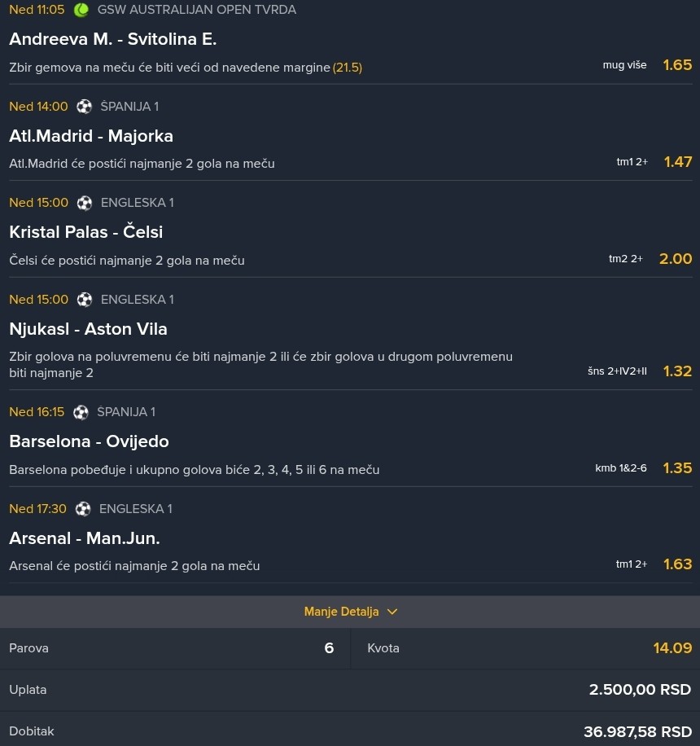Viewport: 700px width, 746px height.
Task: Open the Atl.Madrid - Majorka match
Action: pos(91,136)
